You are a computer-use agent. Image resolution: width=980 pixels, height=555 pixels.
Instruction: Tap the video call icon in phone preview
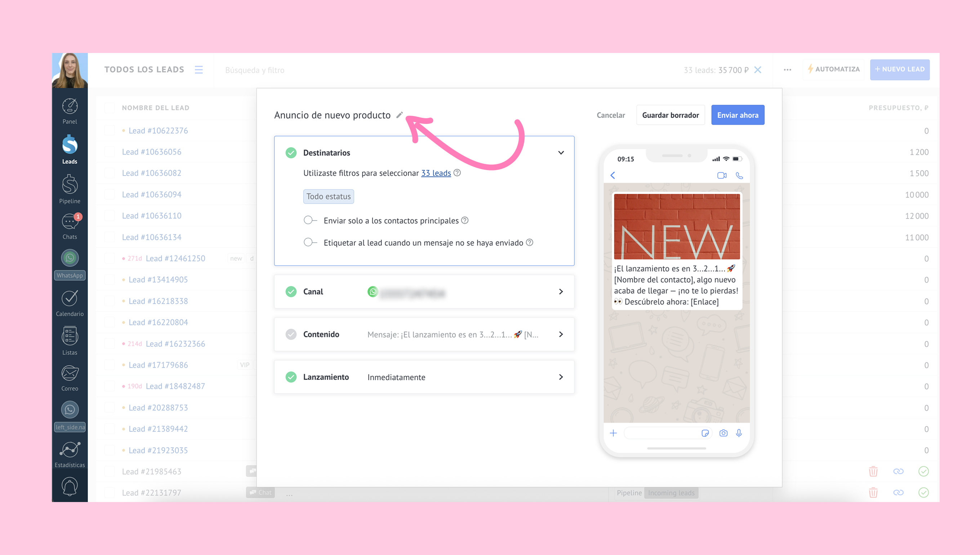(722, 176)
